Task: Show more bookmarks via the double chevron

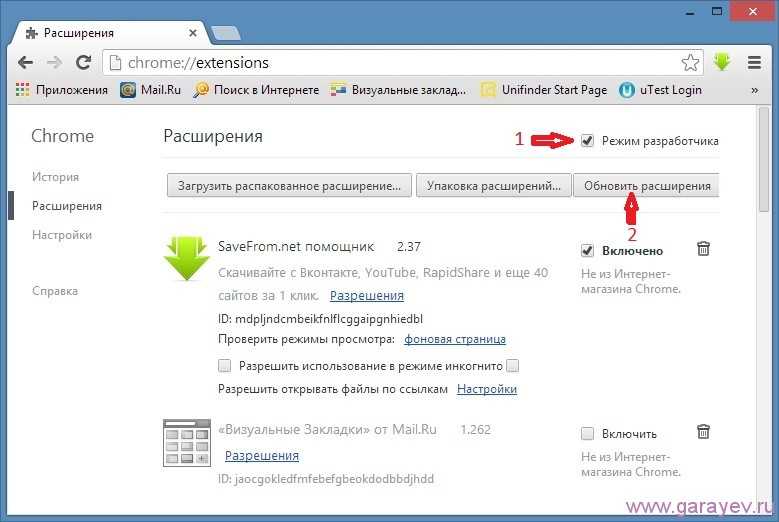Action: pos(754,90)
